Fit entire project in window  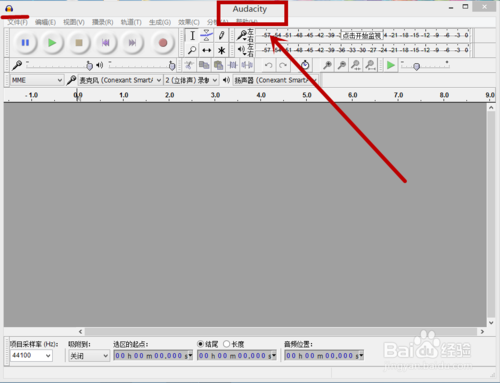tap(370, 65)
